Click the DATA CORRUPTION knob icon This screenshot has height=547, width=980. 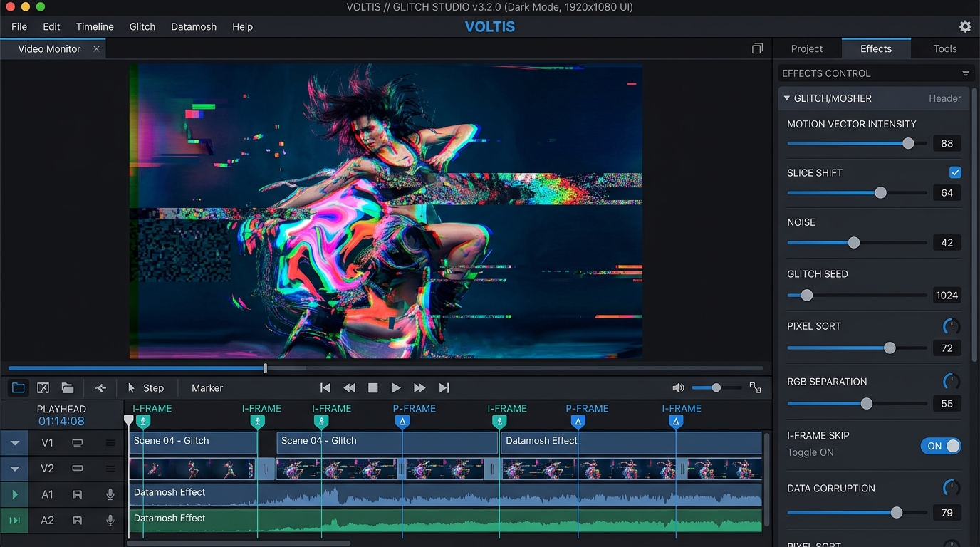pos(951,488)
